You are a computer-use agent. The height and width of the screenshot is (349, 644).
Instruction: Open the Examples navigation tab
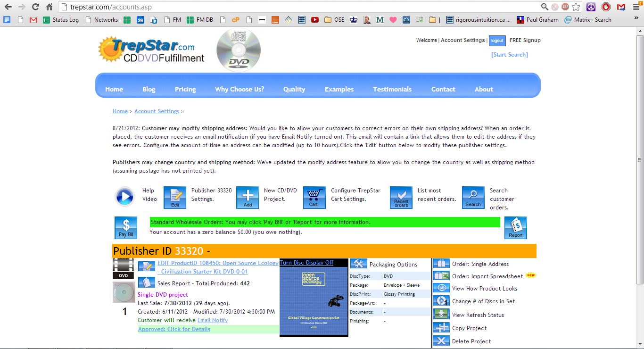point(339,89)
